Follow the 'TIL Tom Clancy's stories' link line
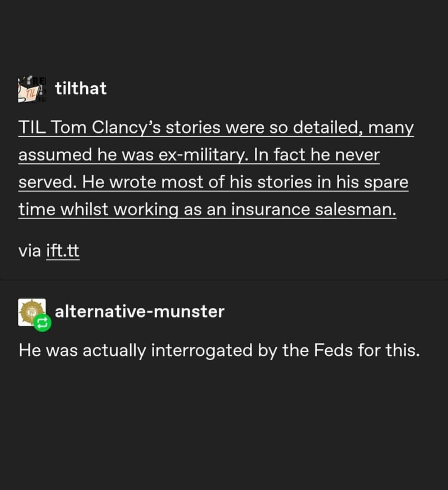This screenshot has width=448, height=490. tap(216, 128)
